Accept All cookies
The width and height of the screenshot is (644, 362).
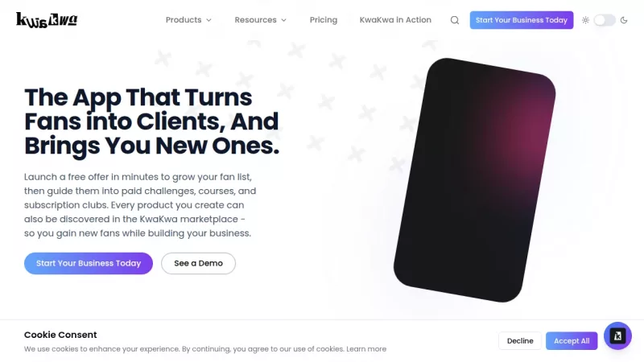point(572,341)
